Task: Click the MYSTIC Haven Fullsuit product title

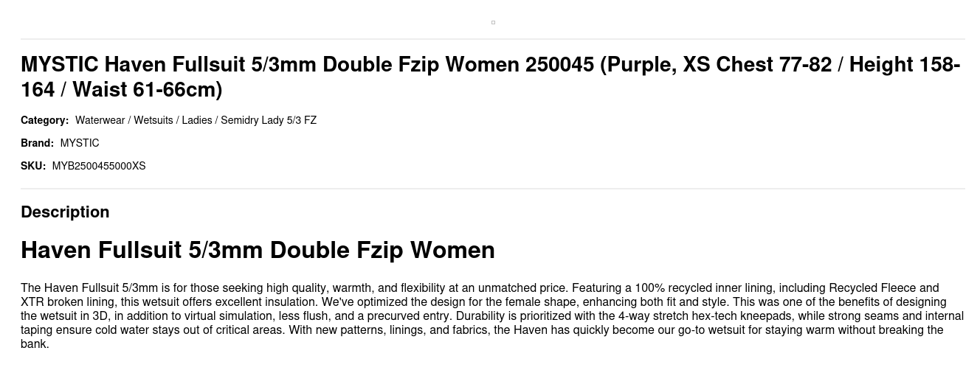Action: [490, 77]
